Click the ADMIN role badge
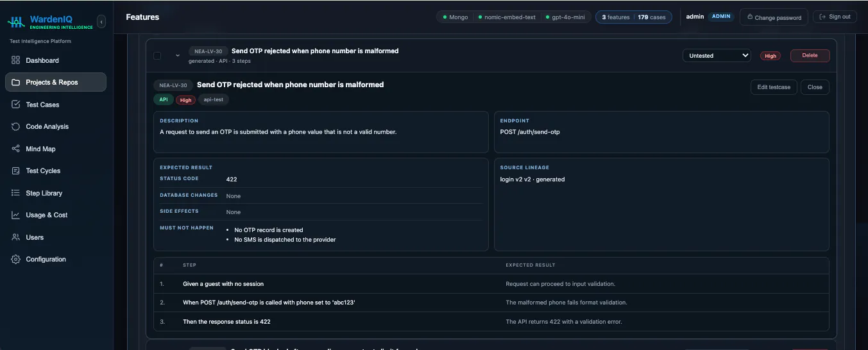 coord(721,17)
